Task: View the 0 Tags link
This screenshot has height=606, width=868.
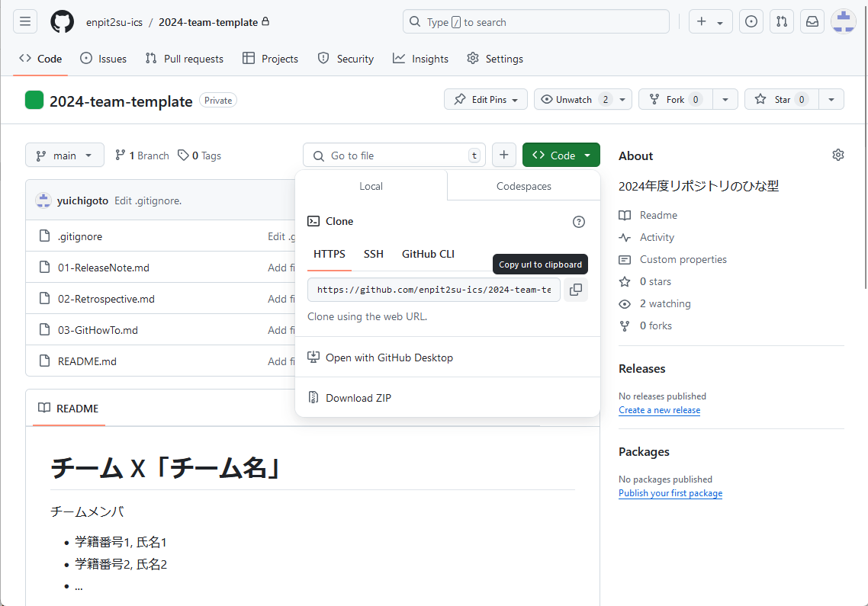Action: tap(199, 156)
